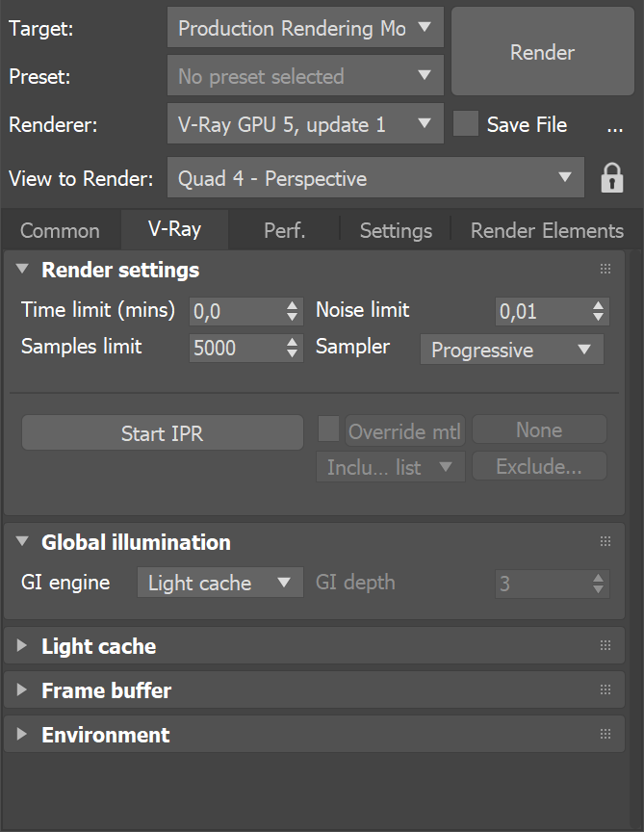Enable the Override mtl checkbox
Image resolution: width=644 pixels, height=832 pixels.
click(x=328, y=429)
